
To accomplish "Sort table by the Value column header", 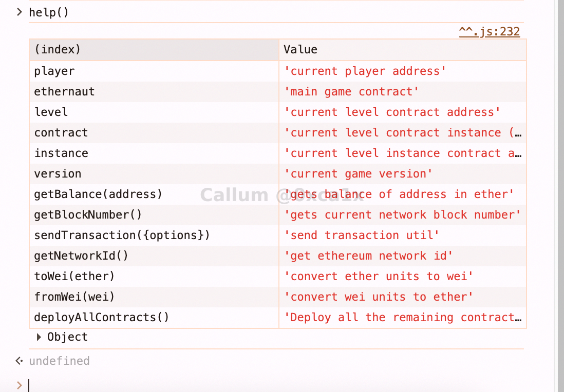I will point(403,50).
